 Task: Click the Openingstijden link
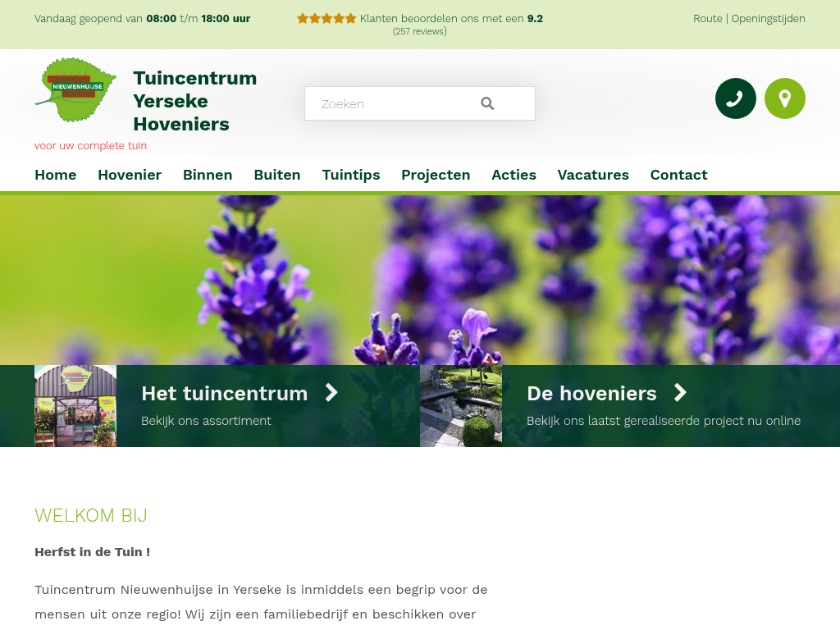[x=768, y=19]
